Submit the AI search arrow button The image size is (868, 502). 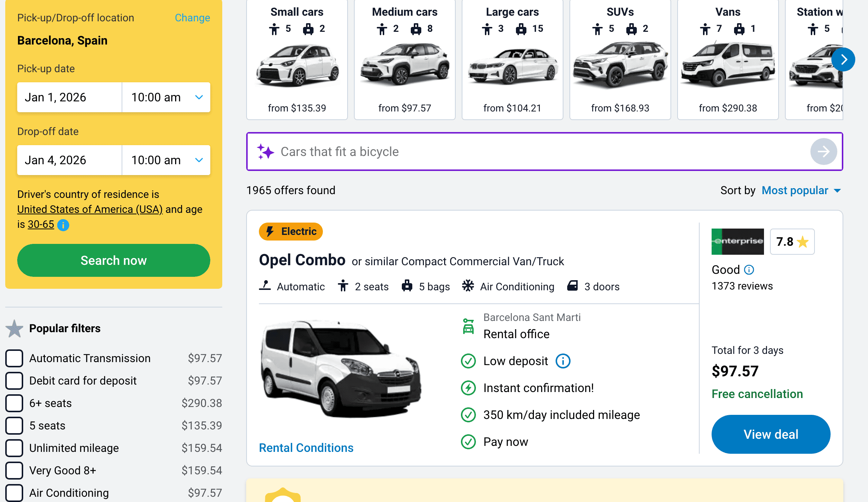pos(823,151)
